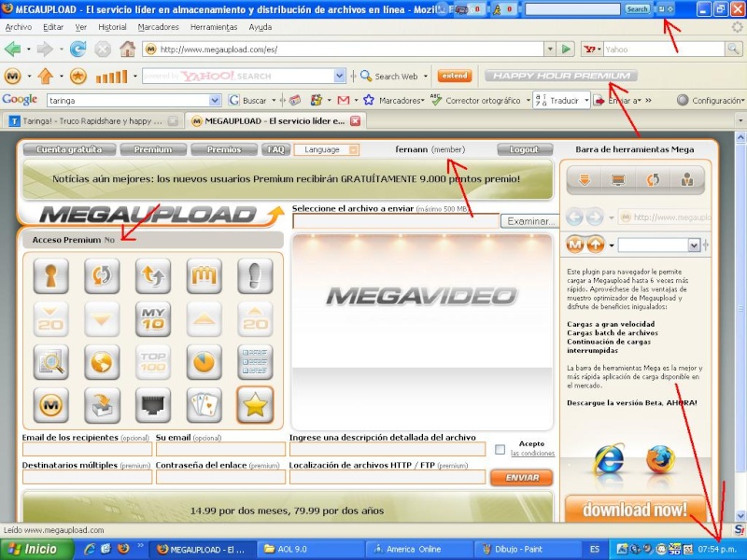
Task: Open the Yahoo search engine selector
Action: (592, 49)
